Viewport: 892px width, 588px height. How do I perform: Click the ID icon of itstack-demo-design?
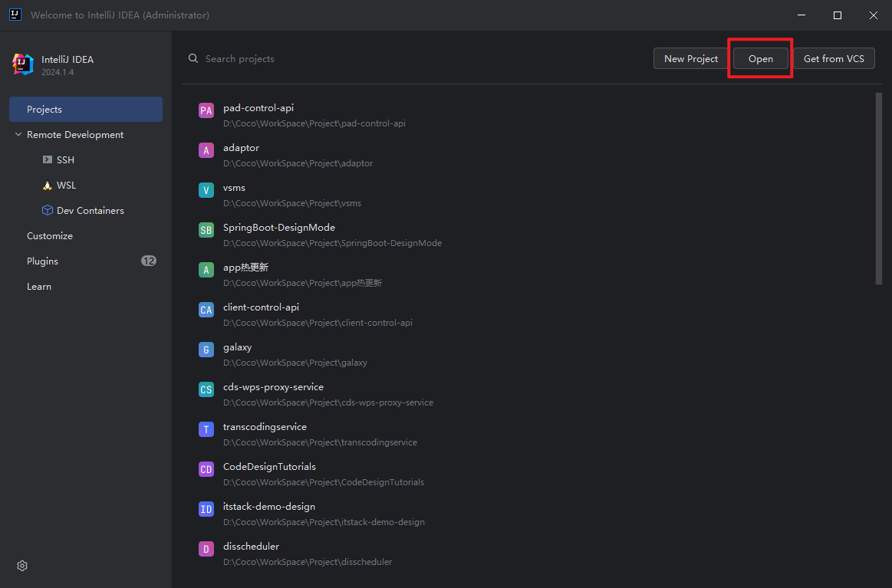point(206,508)
